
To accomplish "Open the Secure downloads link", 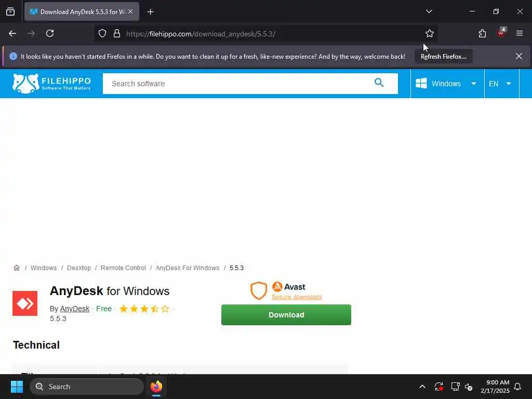I will (x=297, y=297).
